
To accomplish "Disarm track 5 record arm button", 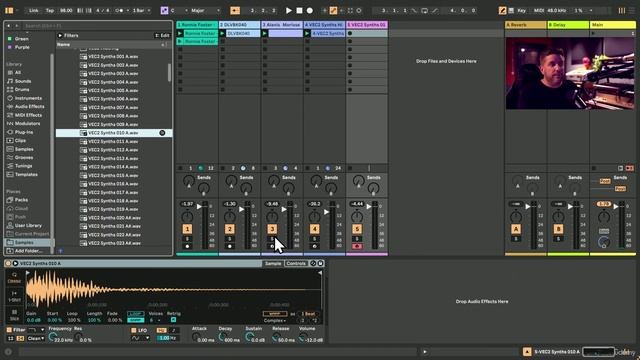I will (357, 247).
